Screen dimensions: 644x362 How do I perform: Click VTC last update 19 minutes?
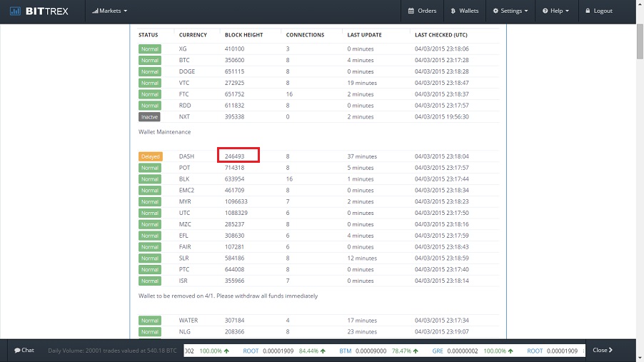pyautogui.click(x=362, y=83)
